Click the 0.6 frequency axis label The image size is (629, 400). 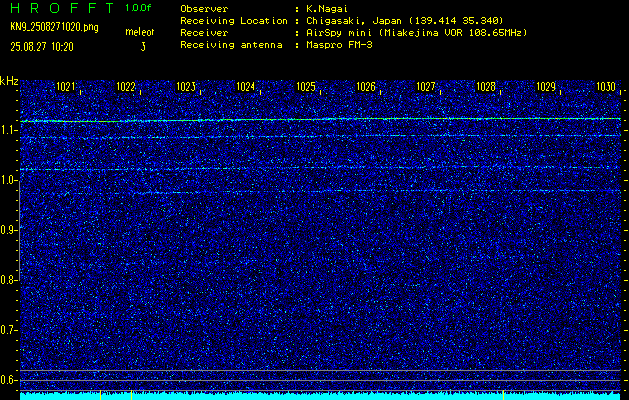pos(7,380)
